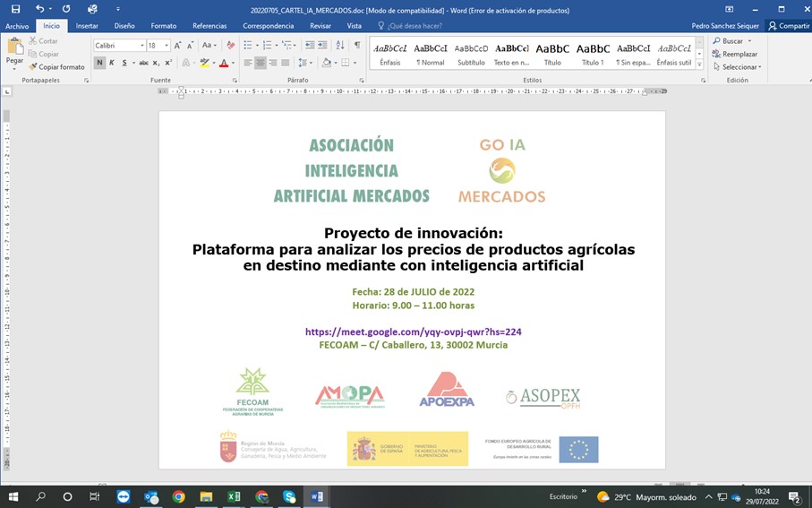
Task: Switch to the Formato tab
Action: (x=164, y=26)
